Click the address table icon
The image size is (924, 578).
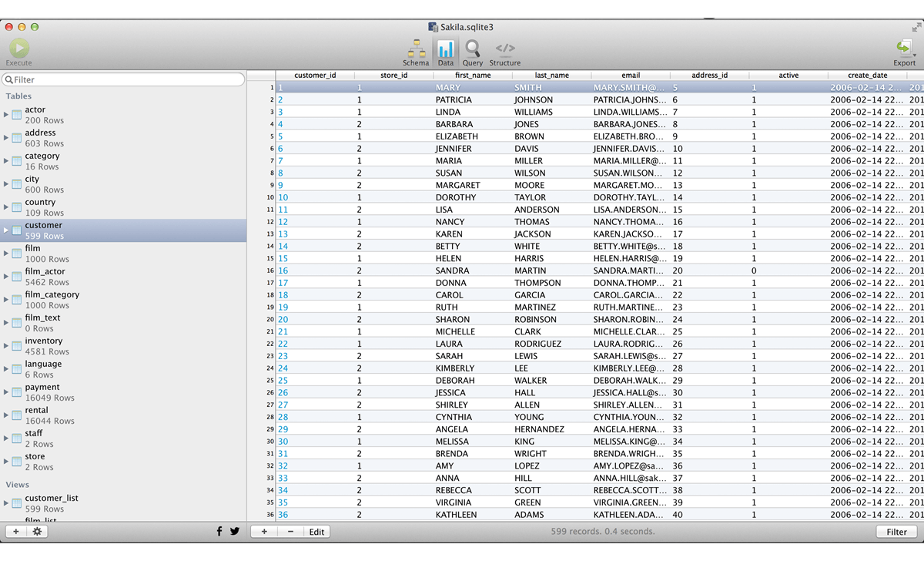point(17,138)
